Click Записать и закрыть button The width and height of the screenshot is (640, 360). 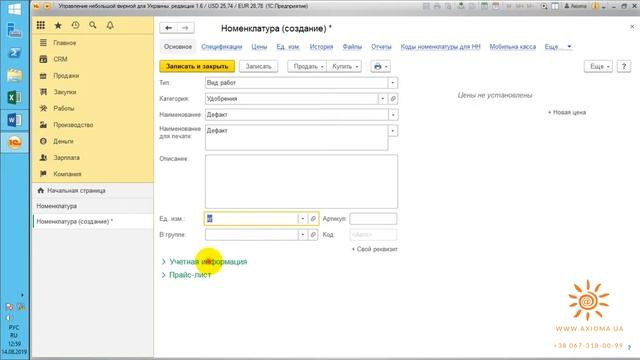click(197, 66)
